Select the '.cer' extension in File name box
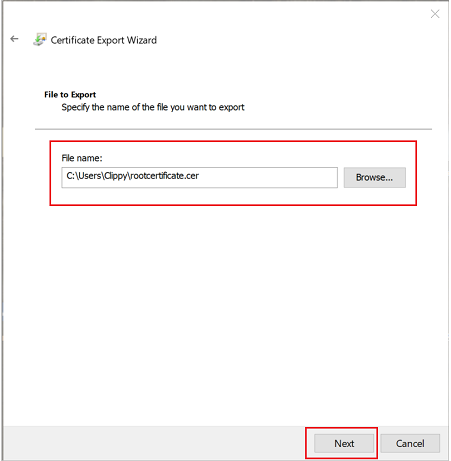The height and width of the screenshot is (461, 451). pos(190,176)
